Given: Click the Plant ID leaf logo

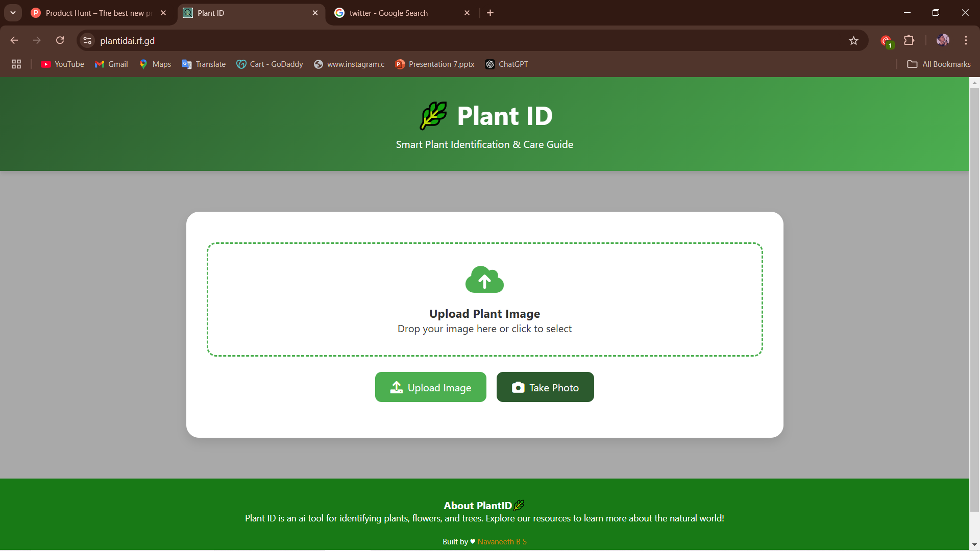Looking at the screenshot, I should 433,116.
